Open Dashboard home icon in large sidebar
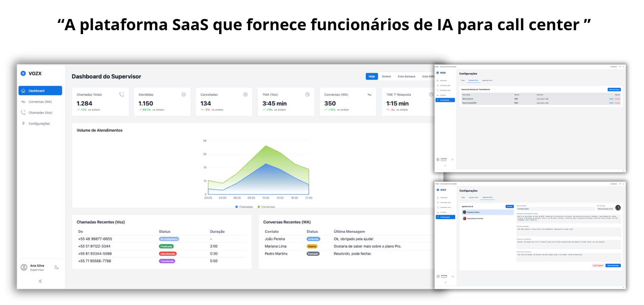This screenshot has width=644, height=305. 23,91
